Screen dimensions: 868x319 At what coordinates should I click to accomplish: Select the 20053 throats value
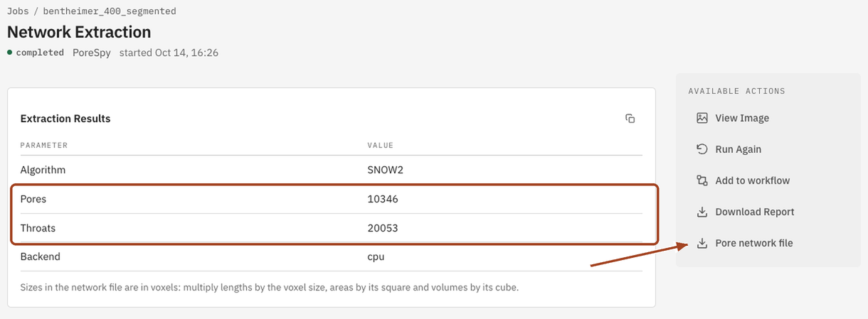pyautogui.click(x=383, y=228)
